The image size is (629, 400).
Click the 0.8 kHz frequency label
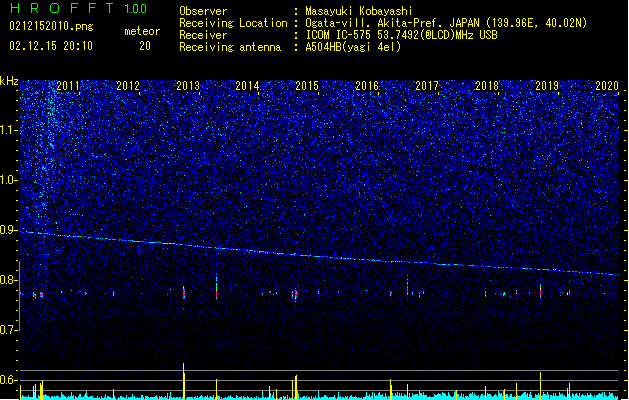(9, 280)
